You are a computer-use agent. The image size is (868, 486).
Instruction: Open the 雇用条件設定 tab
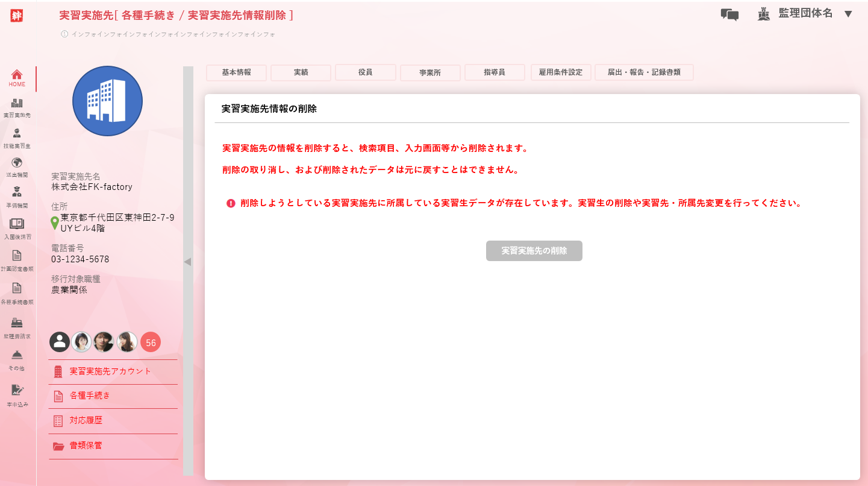point(560,72)
